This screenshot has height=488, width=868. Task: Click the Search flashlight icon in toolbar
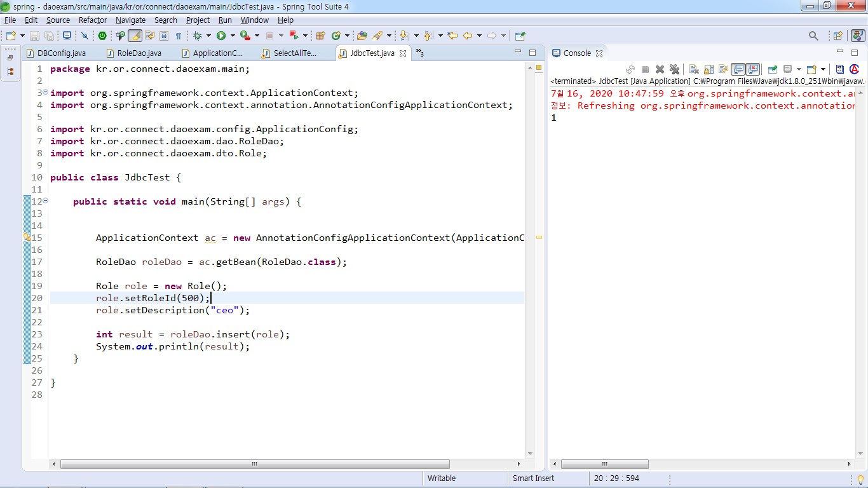377,36
